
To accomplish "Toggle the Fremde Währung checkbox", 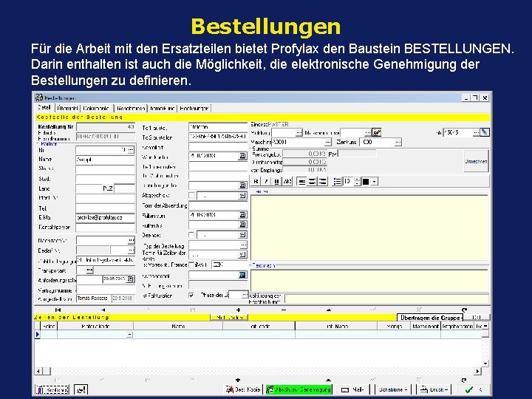I will 191,265.
